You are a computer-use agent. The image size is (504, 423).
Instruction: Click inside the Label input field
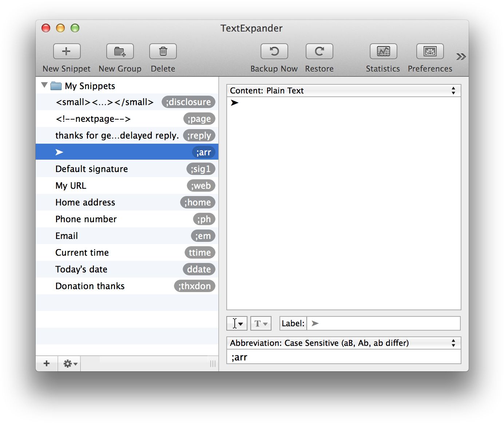382,323
